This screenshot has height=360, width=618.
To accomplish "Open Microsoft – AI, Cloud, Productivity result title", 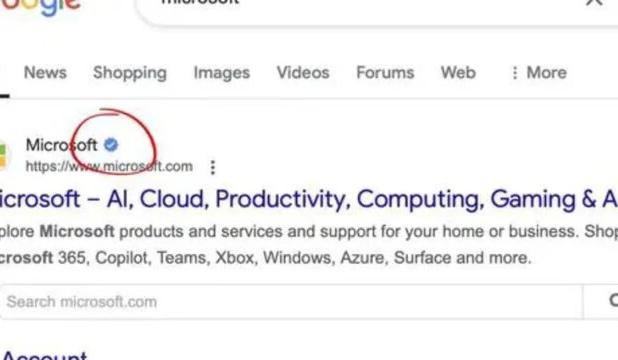I will tap(309, 199).
